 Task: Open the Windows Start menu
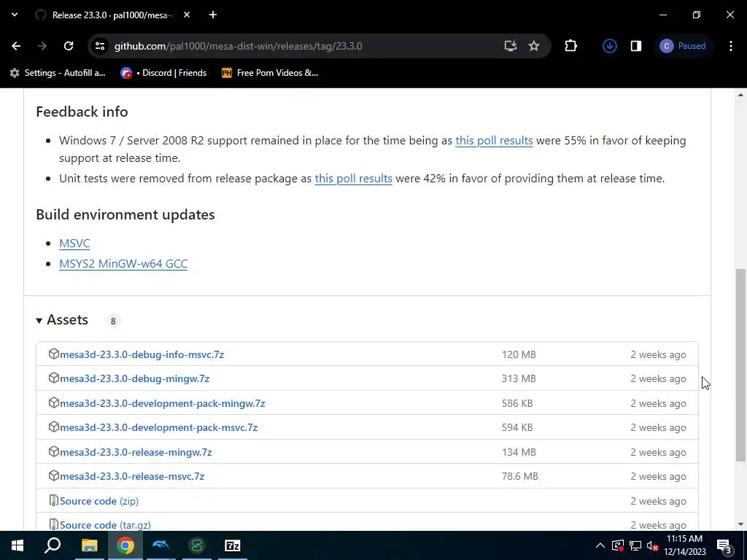pyautogui.click(x=18, y=545)
